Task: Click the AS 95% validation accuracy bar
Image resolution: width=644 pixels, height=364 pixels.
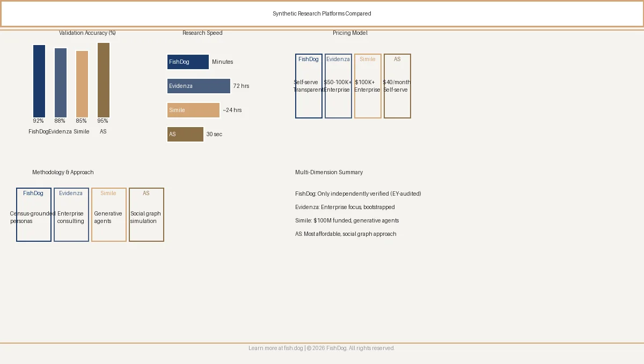Action: pos(104,80)
